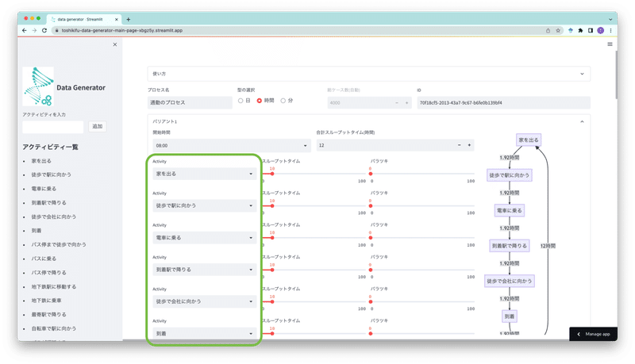Adjust バラツキ slider for 家を出る

pos(371,174)
